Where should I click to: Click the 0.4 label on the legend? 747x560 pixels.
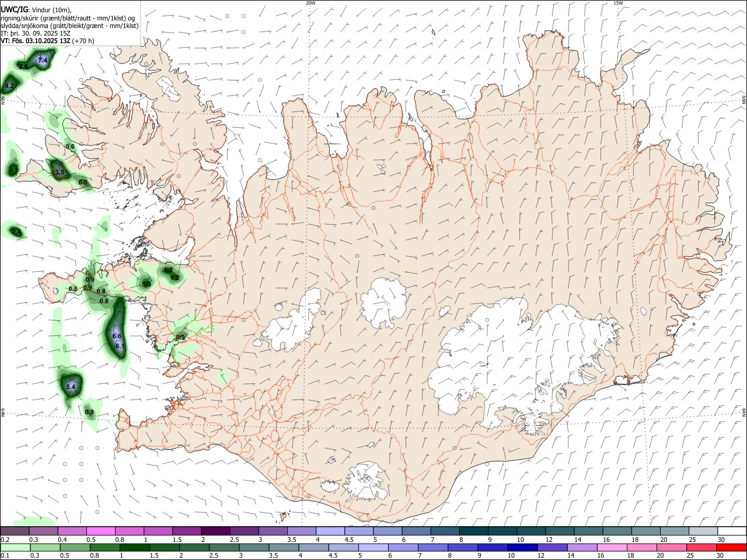[x=62, y=540]
